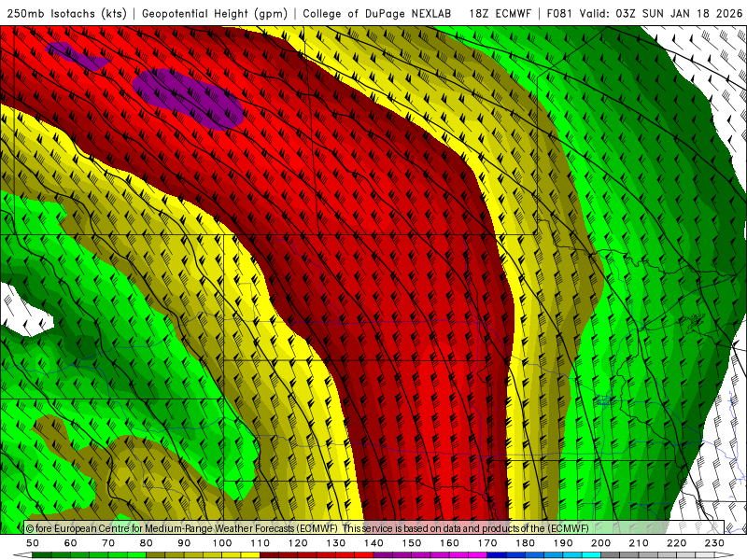Click the 180 label on color scale
Screen dimensions: 747x560
525,543
